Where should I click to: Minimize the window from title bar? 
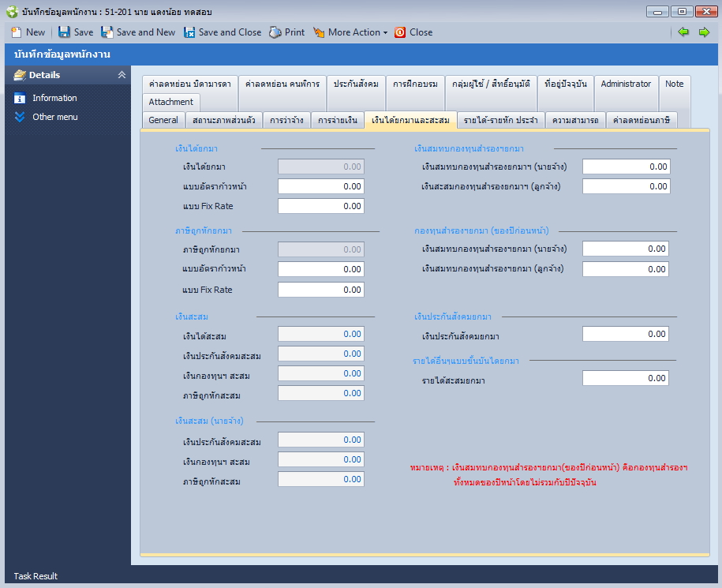(657, 12)
